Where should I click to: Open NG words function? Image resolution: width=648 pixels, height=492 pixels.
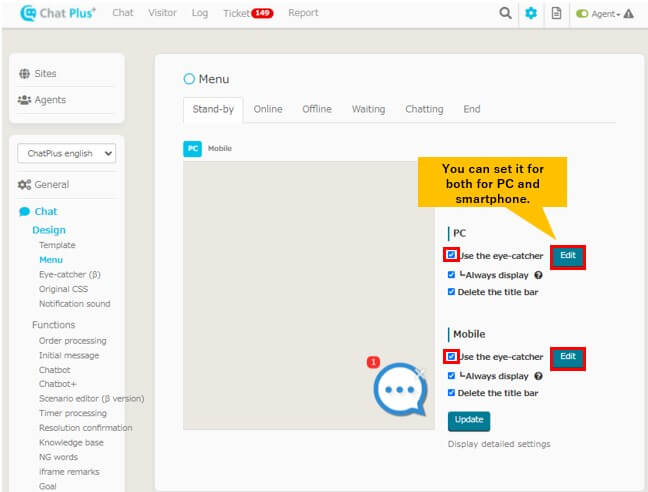[58, 457]
